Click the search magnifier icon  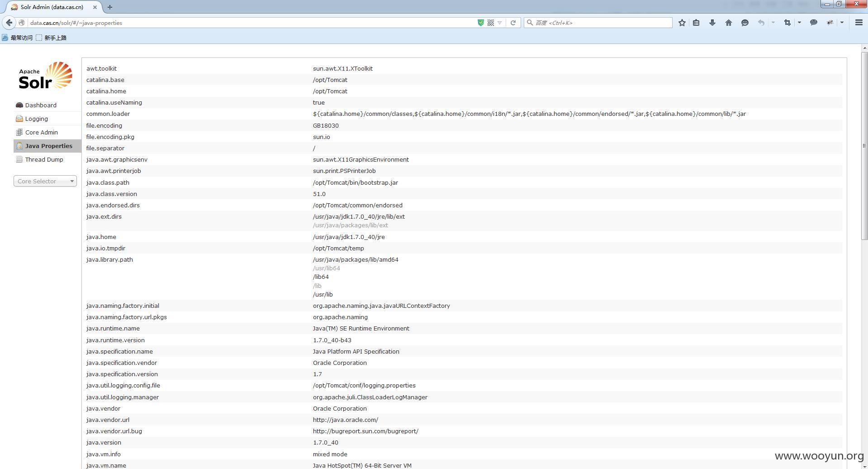[x=530, y=23]
